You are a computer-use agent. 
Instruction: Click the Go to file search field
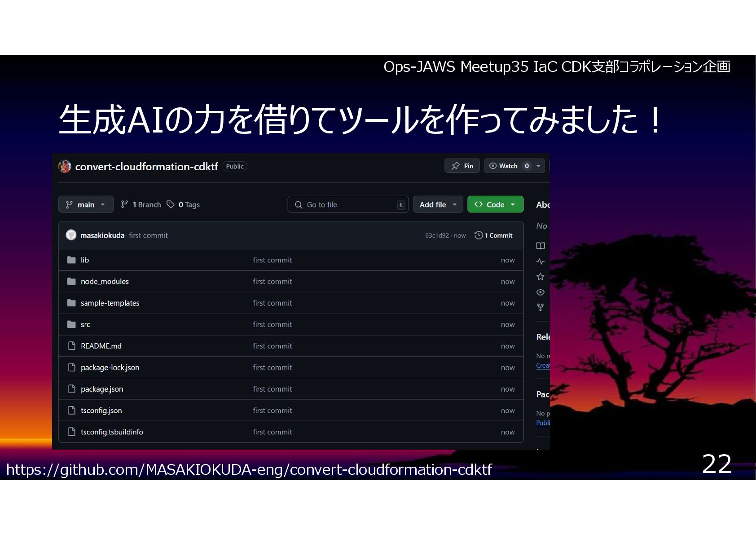348,204
